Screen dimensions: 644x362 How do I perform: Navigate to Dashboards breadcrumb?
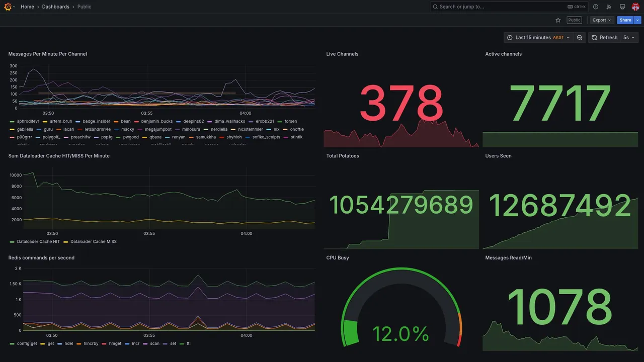tap(56, 7)
